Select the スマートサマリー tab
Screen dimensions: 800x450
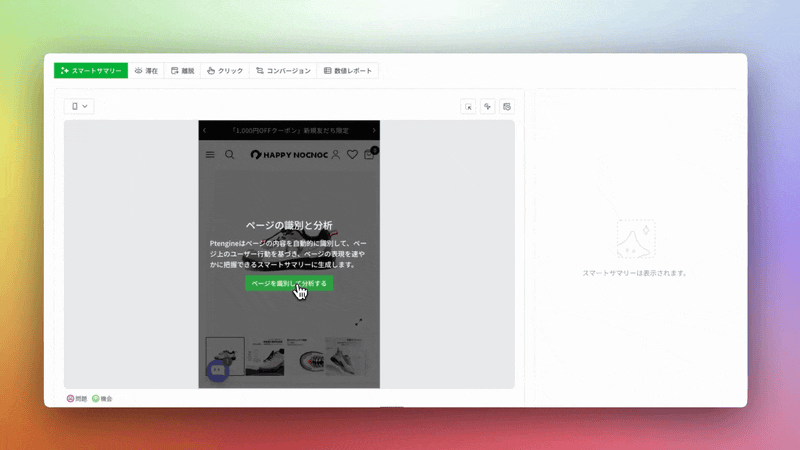[x=91, y=71]
